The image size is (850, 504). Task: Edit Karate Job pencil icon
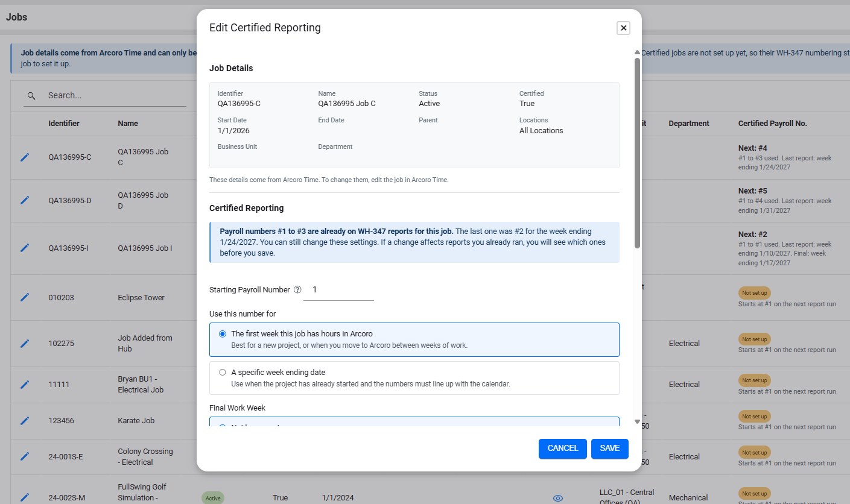pyautogui.click(x=25, y=420)
